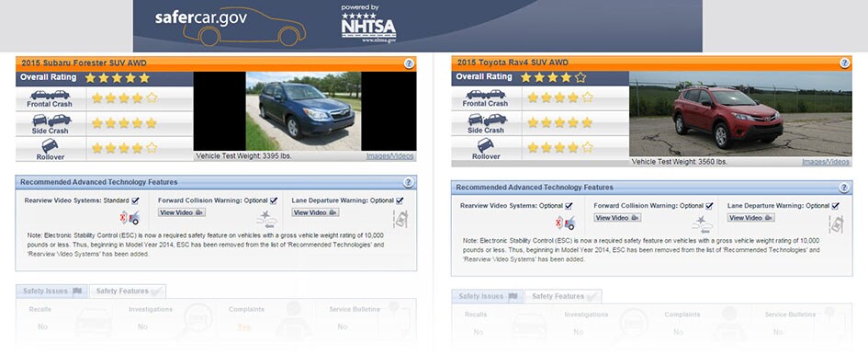Play Rav4 Forward Collision Warning video
This screenshot has height=354, width=868.
(617, 218)
